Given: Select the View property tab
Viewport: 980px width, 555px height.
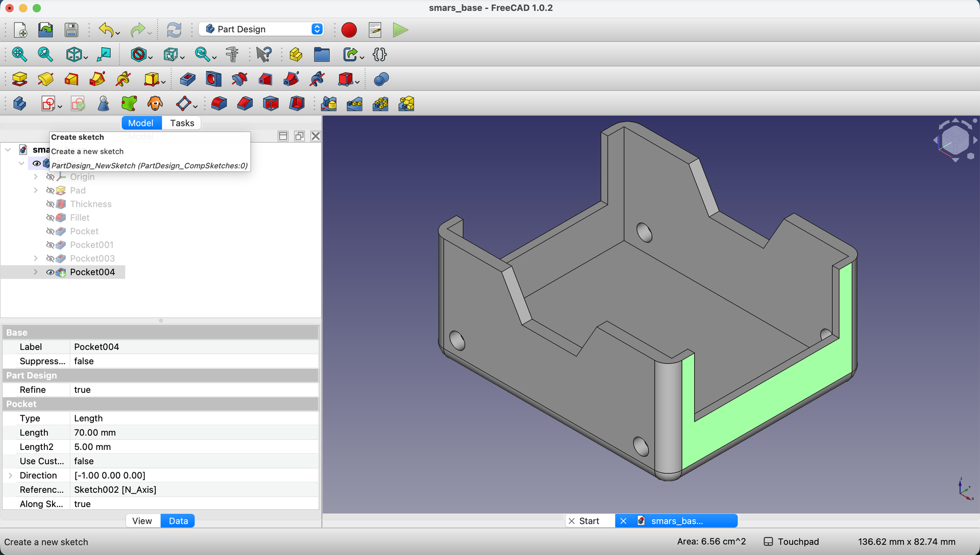Looking at the screenshot, I should [142, 521].
